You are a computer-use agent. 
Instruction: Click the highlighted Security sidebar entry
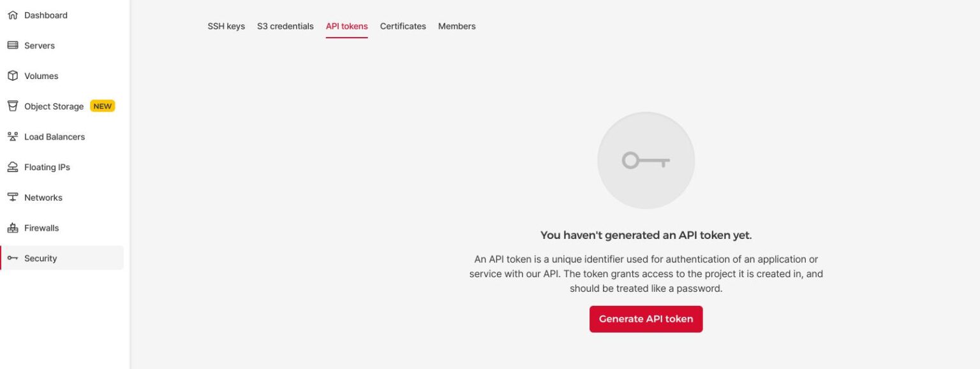pos(40,258)
